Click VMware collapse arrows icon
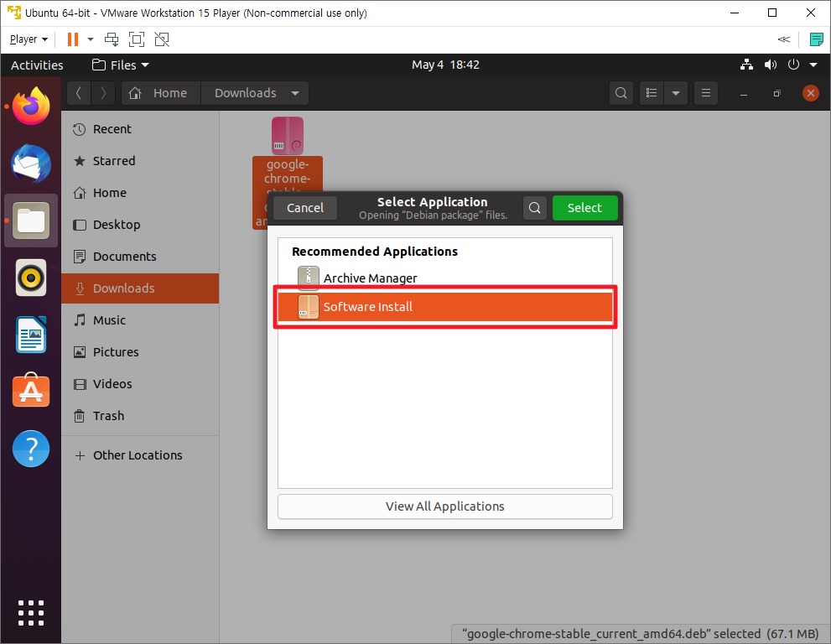The height and width of the screenshot is (644, 831). pos(784,39)
